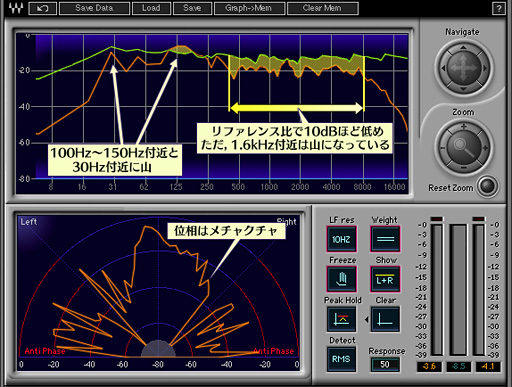Click the undo arrow button

pyautogui.click(x=43, y=8)
